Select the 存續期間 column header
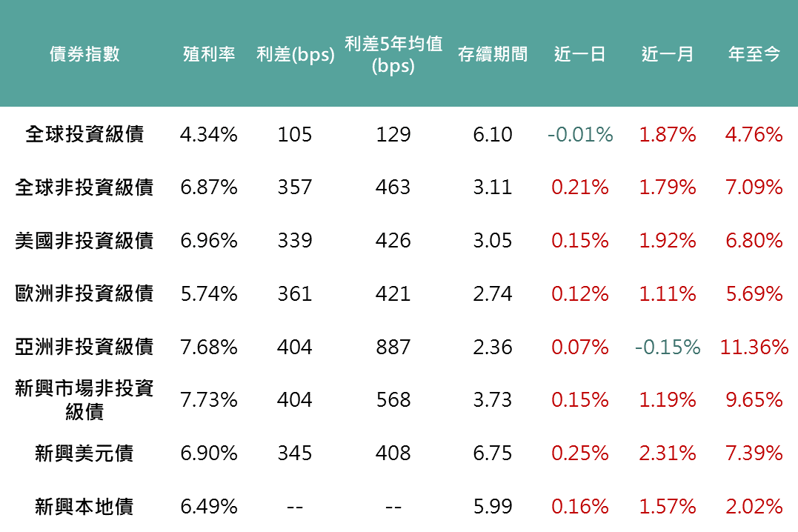 pyautogui.click(x=493, y=54)
